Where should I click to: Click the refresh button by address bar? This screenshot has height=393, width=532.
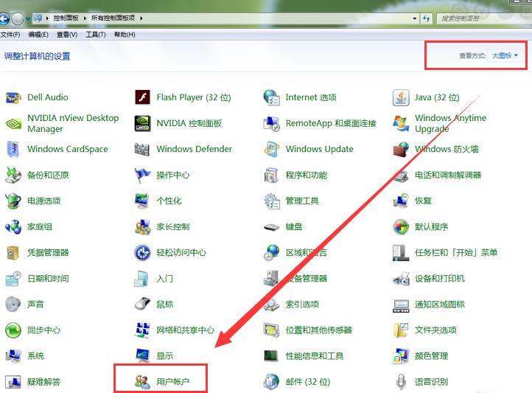point(426,18)
